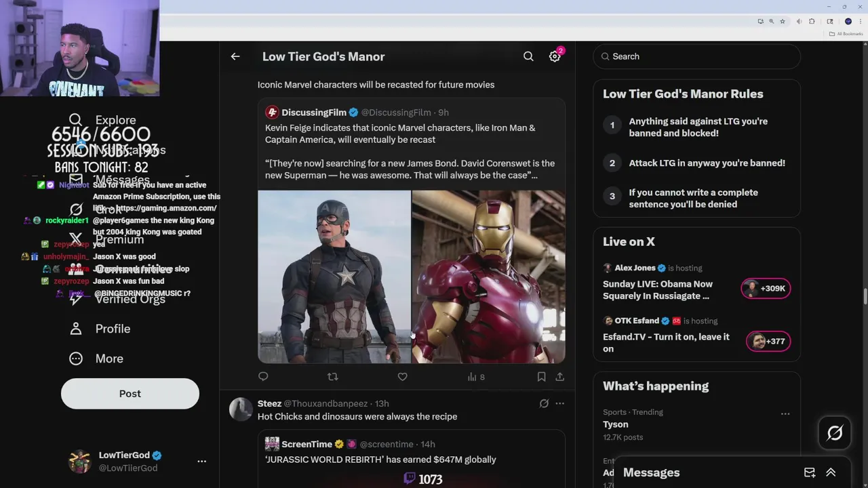The height and width of the screenshot is (488, 868).
Task: Open more options for Tyson trend
Action: click(785, 413)
